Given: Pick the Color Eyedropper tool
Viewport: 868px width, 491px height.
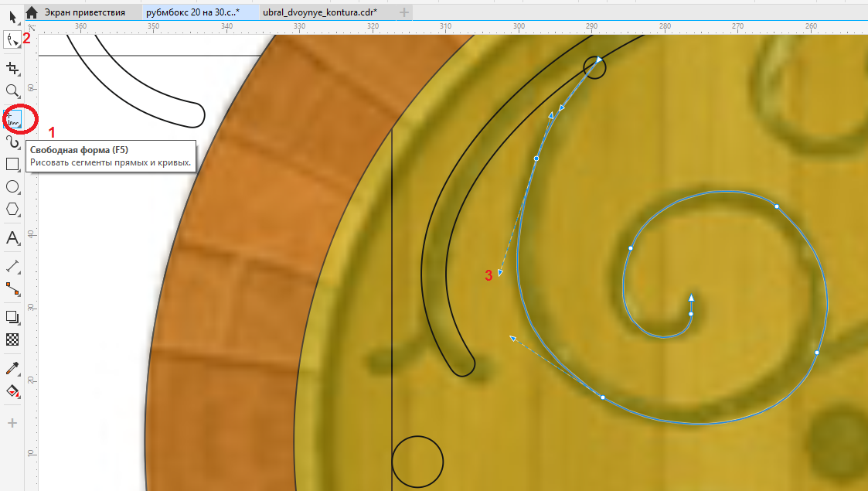Looking at the screenshot, I should tap(12, 368).
